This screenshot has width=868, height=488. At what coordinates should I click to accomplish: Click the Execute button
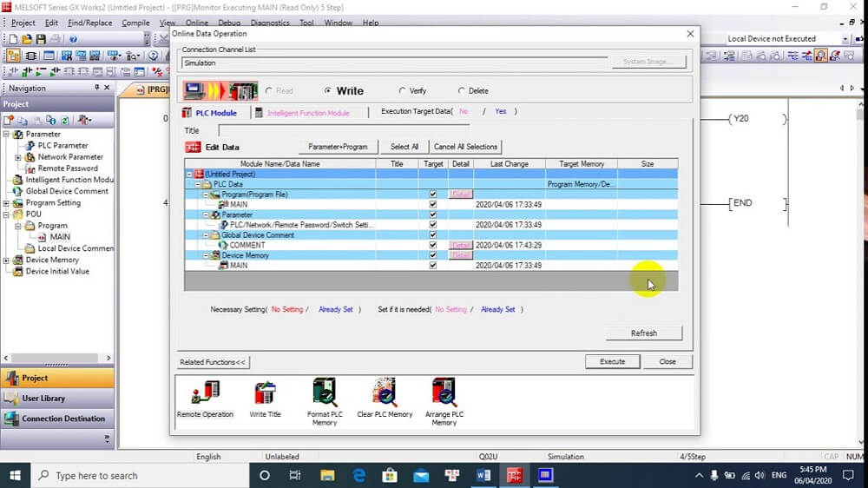tap(612, 361)
